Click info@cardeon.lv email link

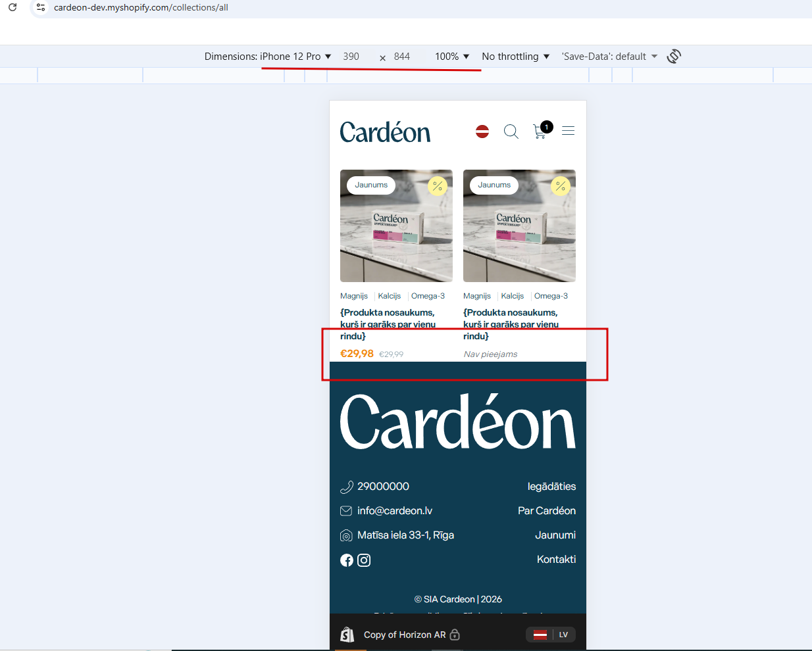[395, 511]
